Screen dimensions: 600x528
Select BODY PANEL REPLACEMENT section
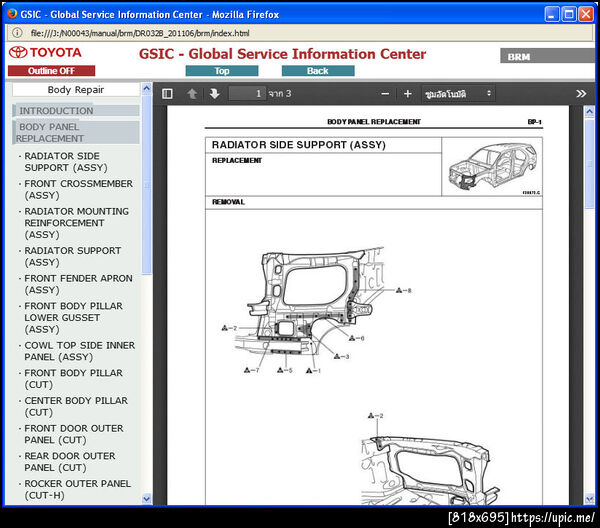pos(76,132)
